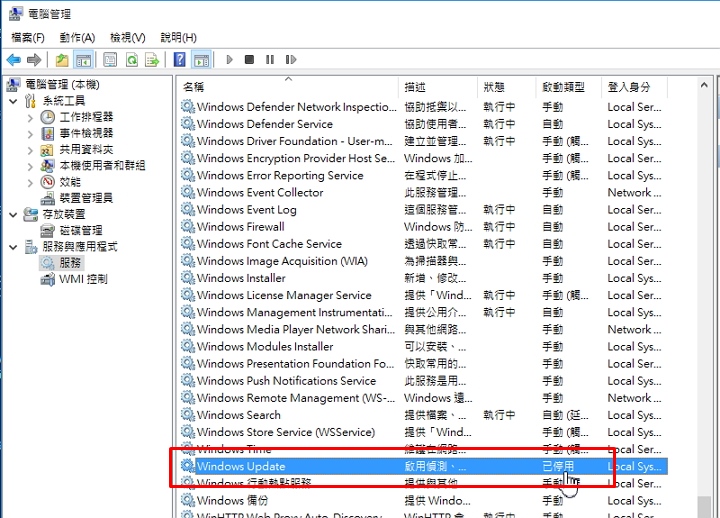Select 事件檢視器 in the tree

[86, 133]
